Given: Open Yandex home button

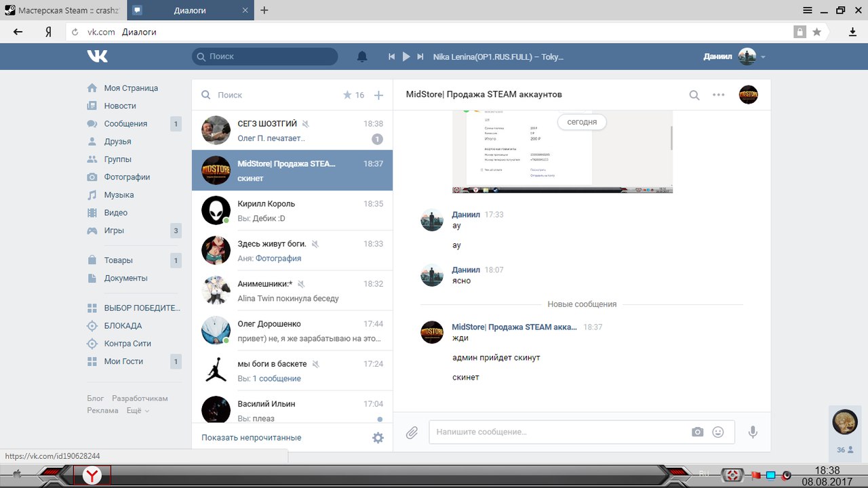Looking at the screenshot, I should coord(48,32).
